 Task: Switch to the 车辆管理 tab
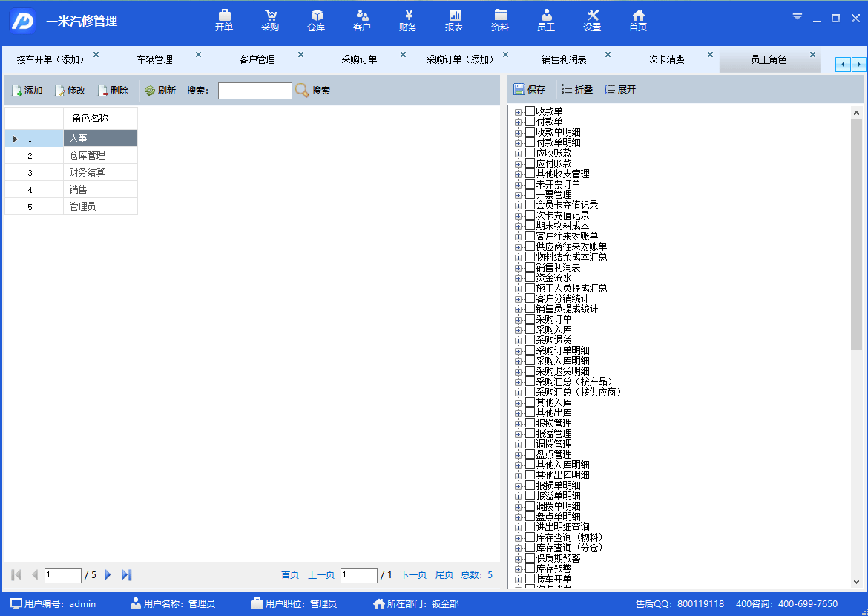point(154,59)
